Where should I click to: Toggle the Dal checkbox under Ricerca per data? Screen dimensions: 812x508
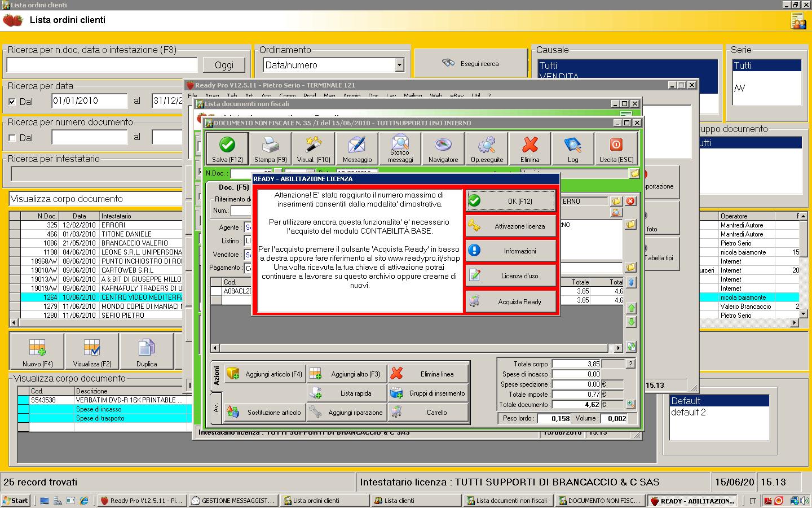point(12,102)
